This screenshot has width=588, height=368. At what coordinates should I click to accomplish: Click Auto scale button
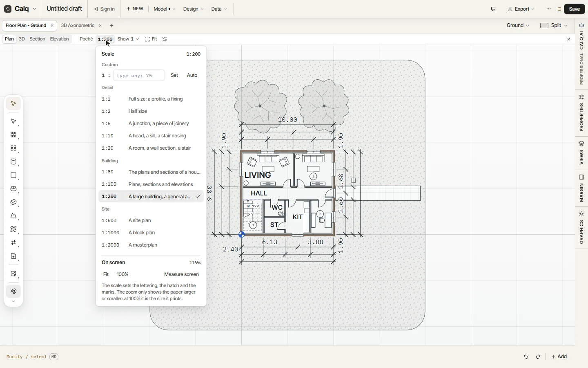point(192,76)
